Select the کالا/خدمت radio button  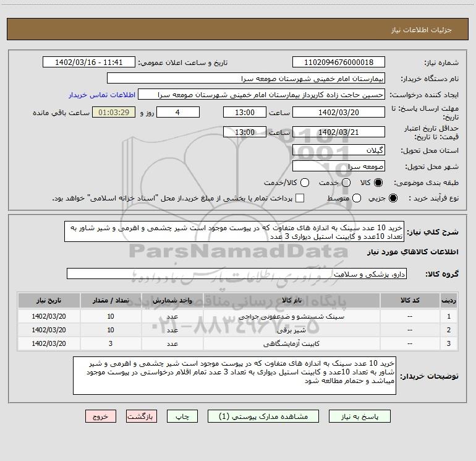coord(305,183)
